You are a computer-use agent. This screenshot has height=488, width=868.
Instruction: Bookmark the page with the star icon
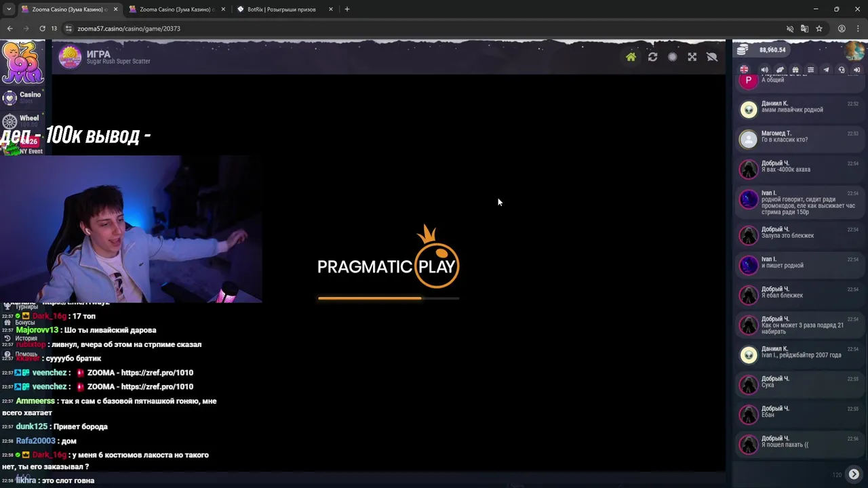[x=819, y=28]
